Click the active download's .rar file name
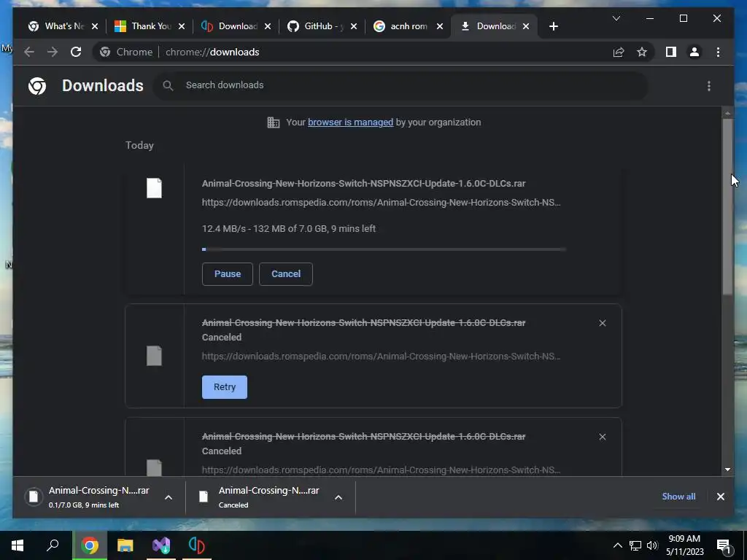 tap(363, 183)
